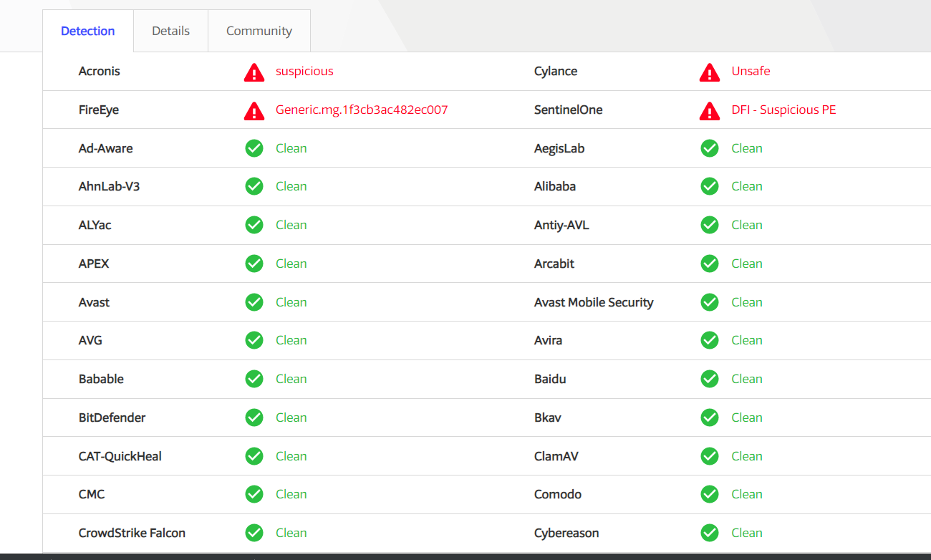Click the green check icon for Cybereason

710,533
